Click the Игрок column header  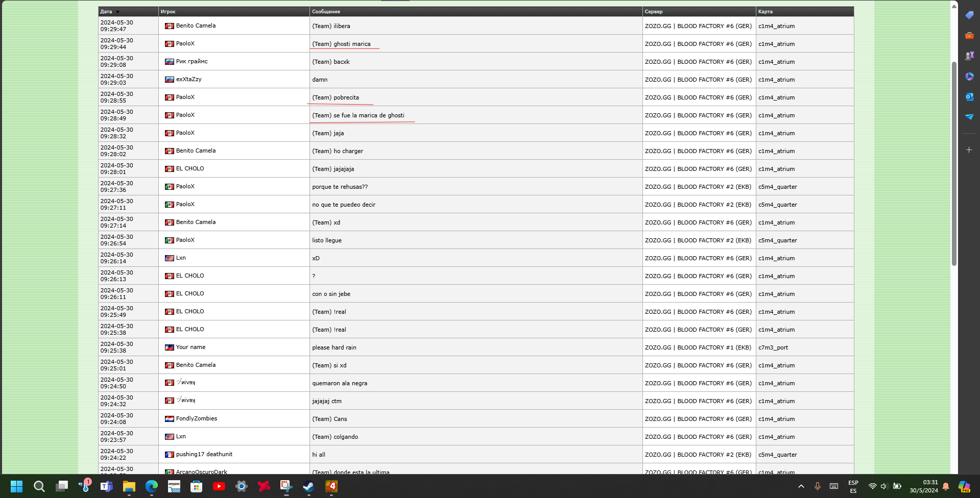(168, 12)
